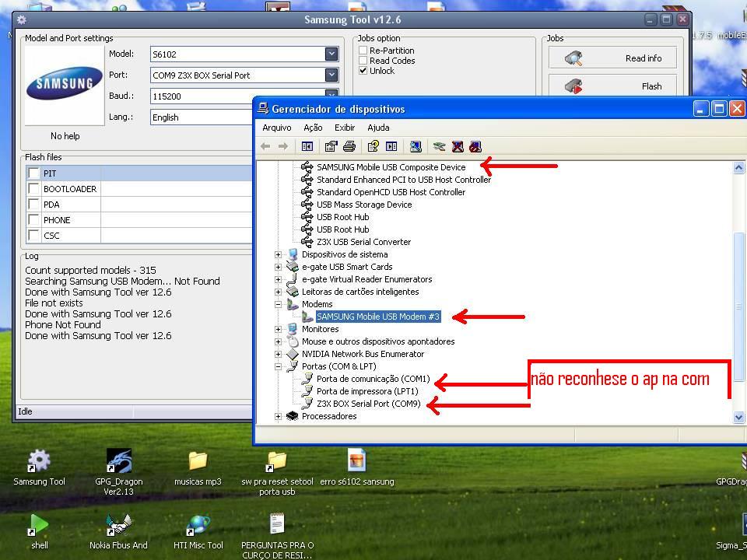Open HTI Misc Tool desktop shortcut
The image size is (747, 560).
click(198, 531)
